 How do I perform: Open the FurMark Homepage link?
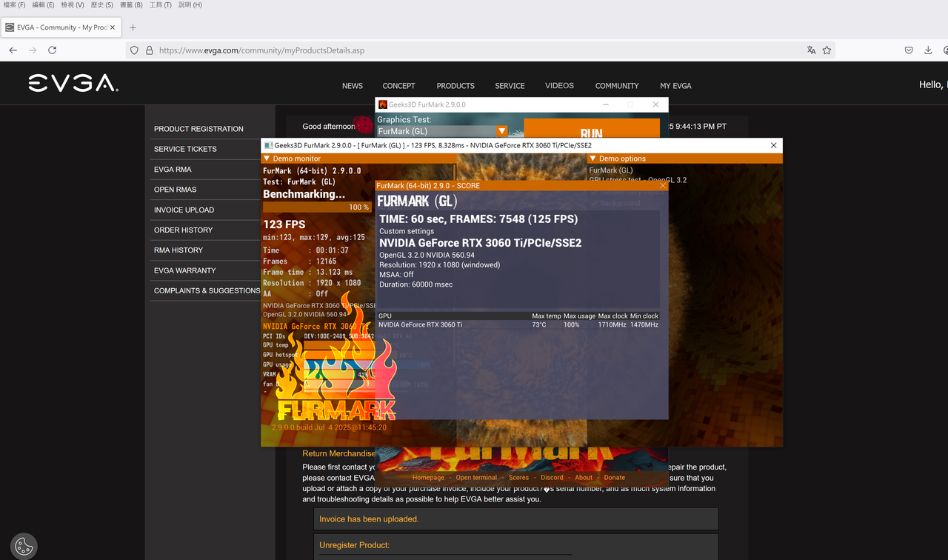point(428,478)
